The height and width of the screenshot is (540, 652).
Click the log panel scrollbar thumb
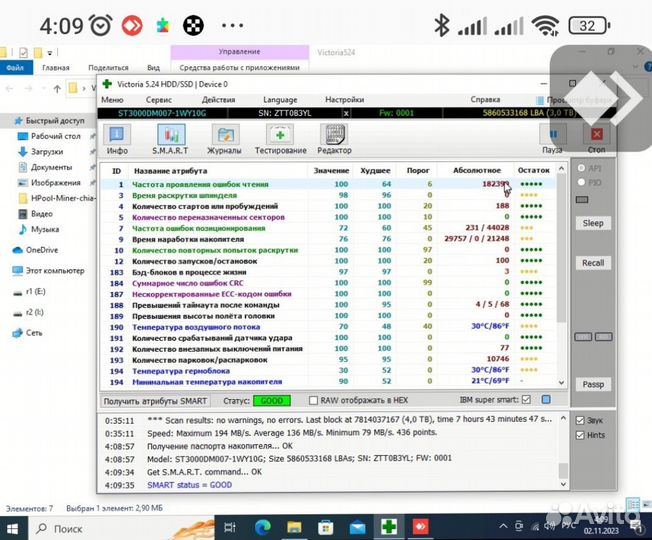pyautogui.click(x=563, y=471)
